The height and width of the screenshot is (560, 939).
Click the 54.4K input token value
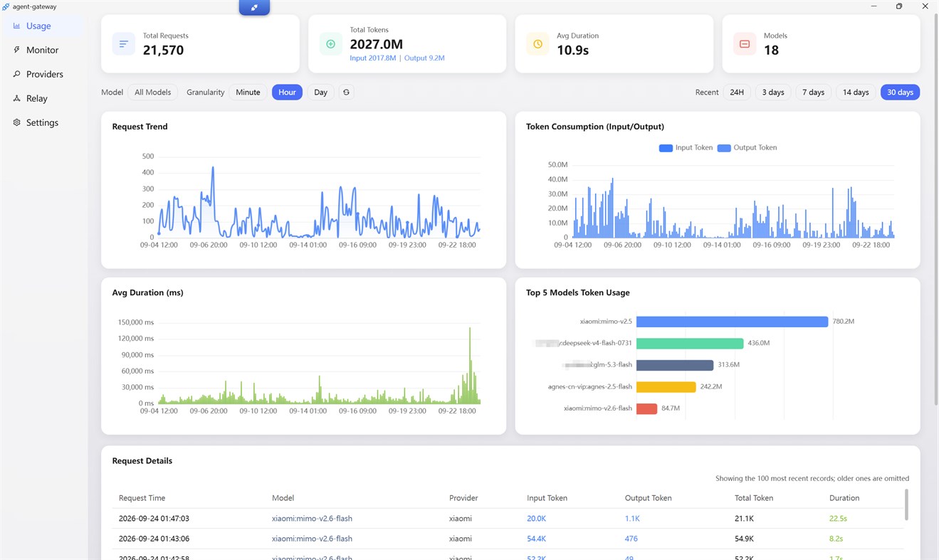click(x=537, y=539)
